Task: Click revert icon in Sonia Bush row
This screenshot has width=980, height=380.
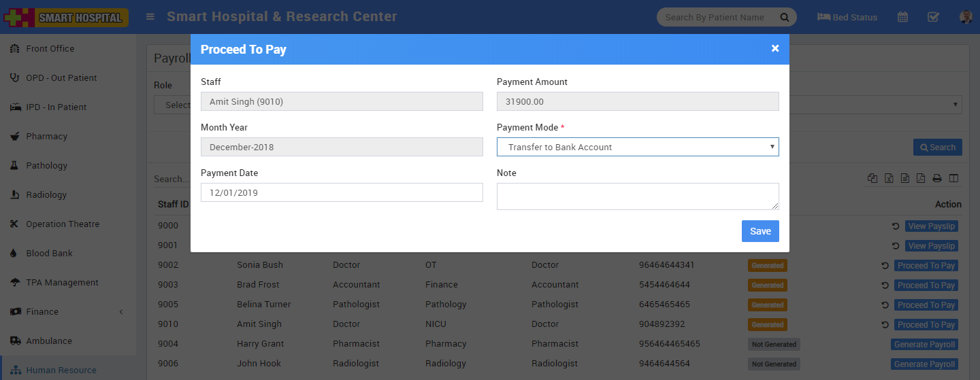Action: (x=885, y=266)
